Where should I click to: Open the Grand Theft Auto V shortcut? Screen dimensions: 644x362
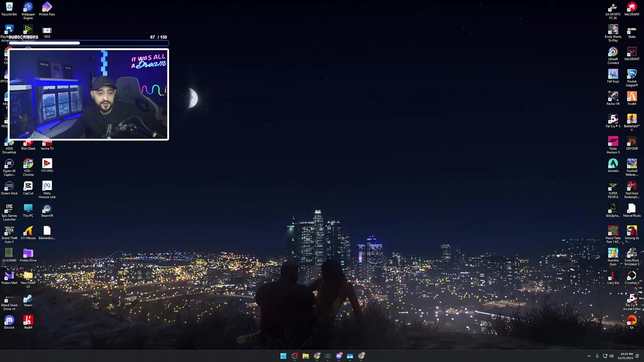[x=9, y=235]
